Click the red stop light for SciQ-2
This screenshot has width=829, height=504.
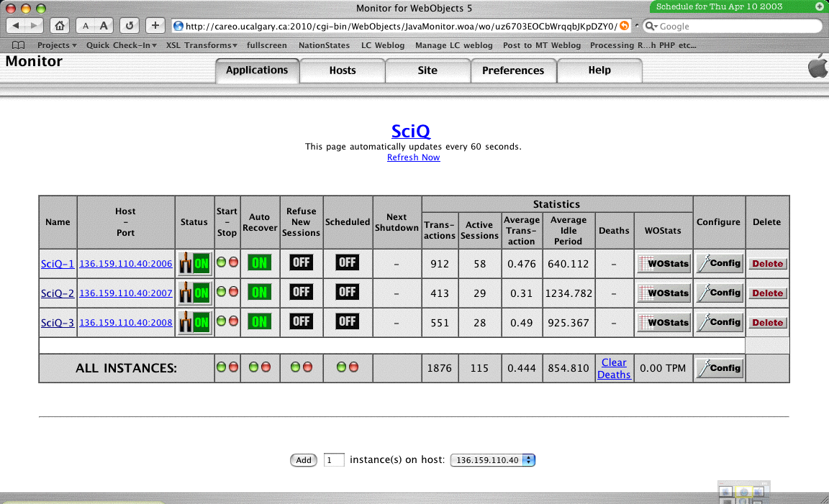pos(233,291)
